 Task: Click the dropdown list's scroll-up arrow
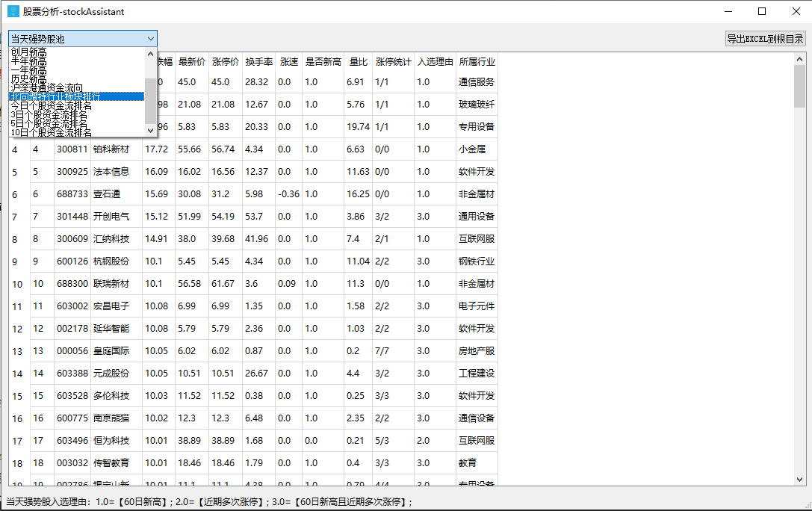[x=151, y=55]
